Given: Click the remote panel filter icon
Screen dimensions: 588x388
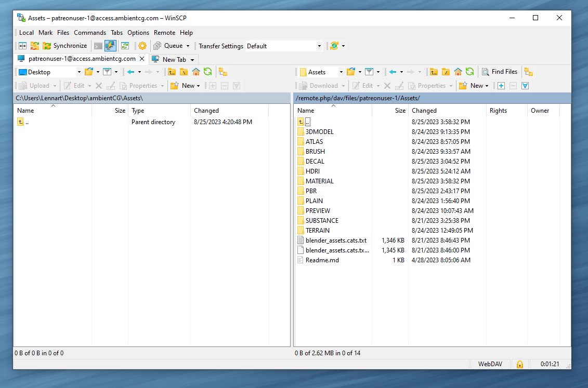Looking at the screenshot, I should point(369,72).
